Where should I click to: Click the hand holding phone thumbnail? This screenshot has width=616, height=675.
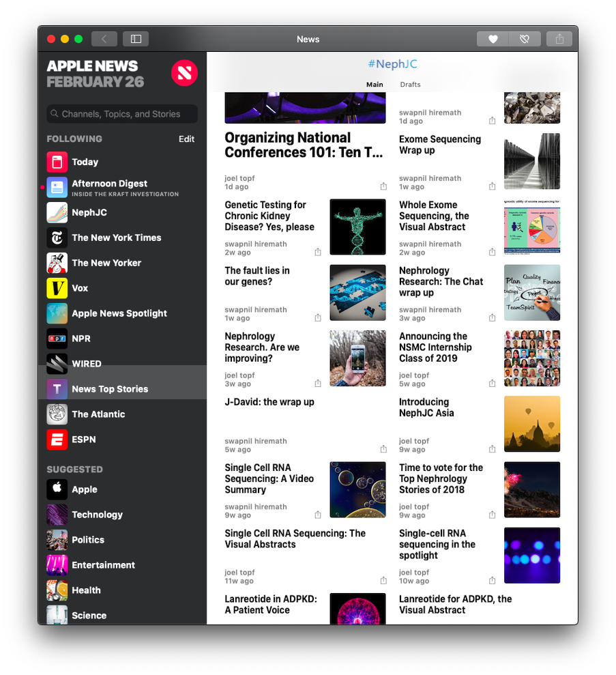pyautogui.click(x=357, y=358)
